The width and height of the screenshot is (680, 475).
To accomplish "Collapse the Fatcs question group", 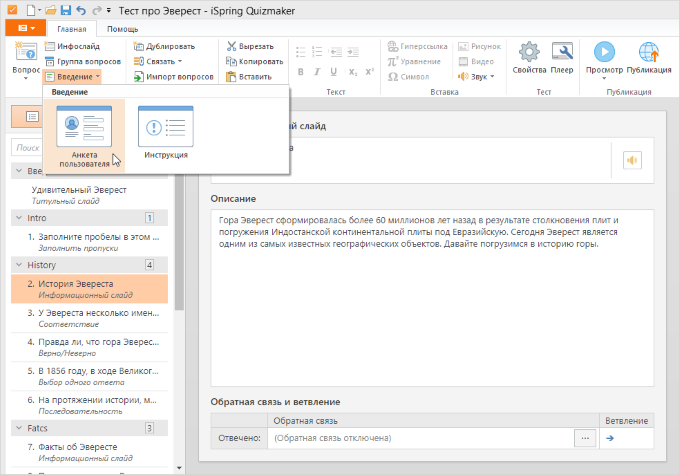I will pyautogui.click(x=19, y=428).
